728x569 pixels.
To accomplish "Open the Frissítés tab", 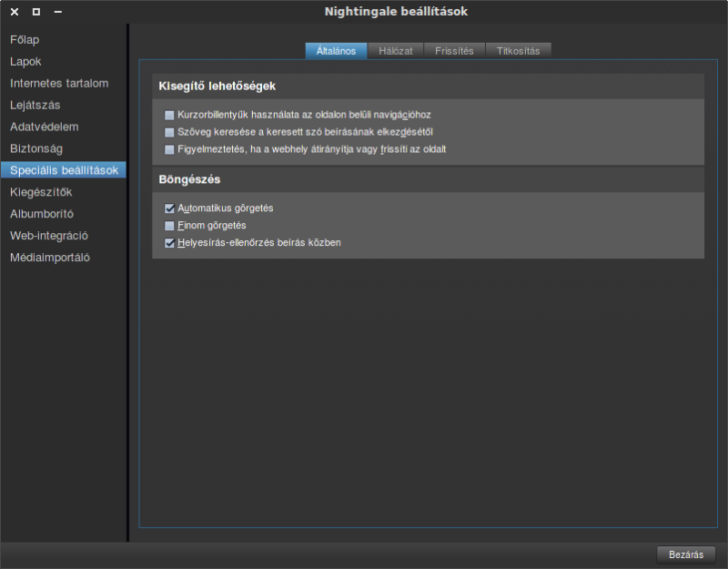I will pyautogui.click(x=454, y=51).
